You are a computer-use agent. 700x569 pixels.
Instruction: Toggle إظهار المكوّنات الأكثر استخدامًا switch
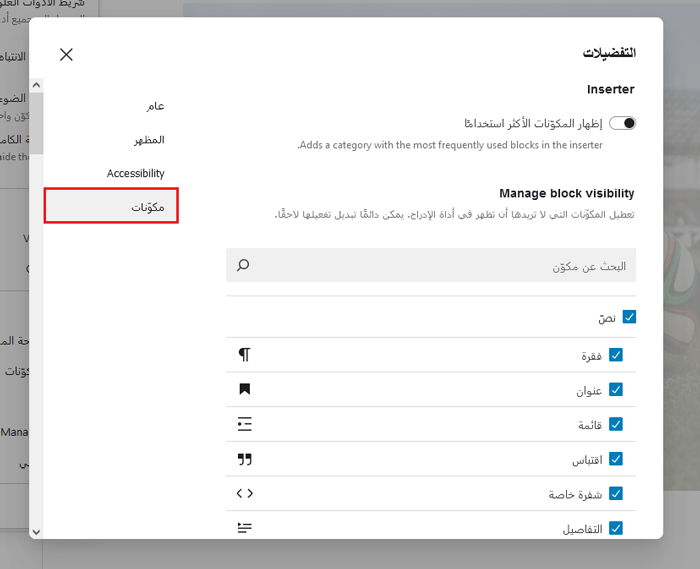(x=622, y=123)
